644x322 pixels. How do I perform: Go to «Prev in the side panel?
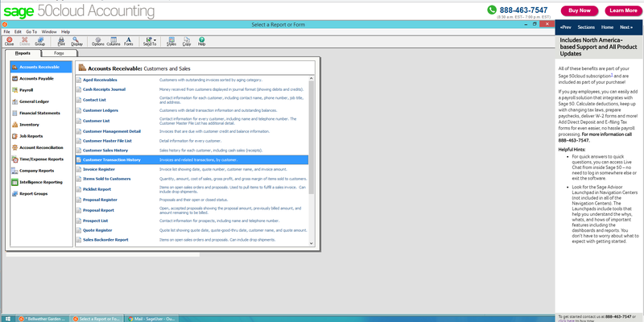[x=566, y=27]
